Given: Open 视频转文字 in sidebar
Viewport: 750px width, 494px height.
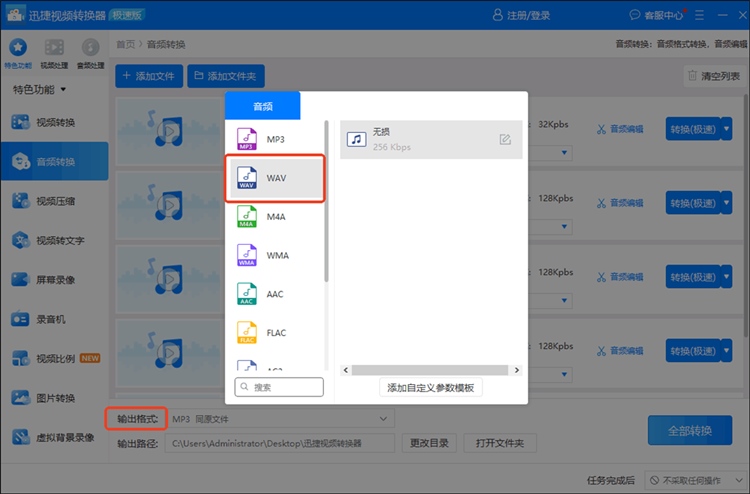Looking at the screenshot, I should (55, 240).
